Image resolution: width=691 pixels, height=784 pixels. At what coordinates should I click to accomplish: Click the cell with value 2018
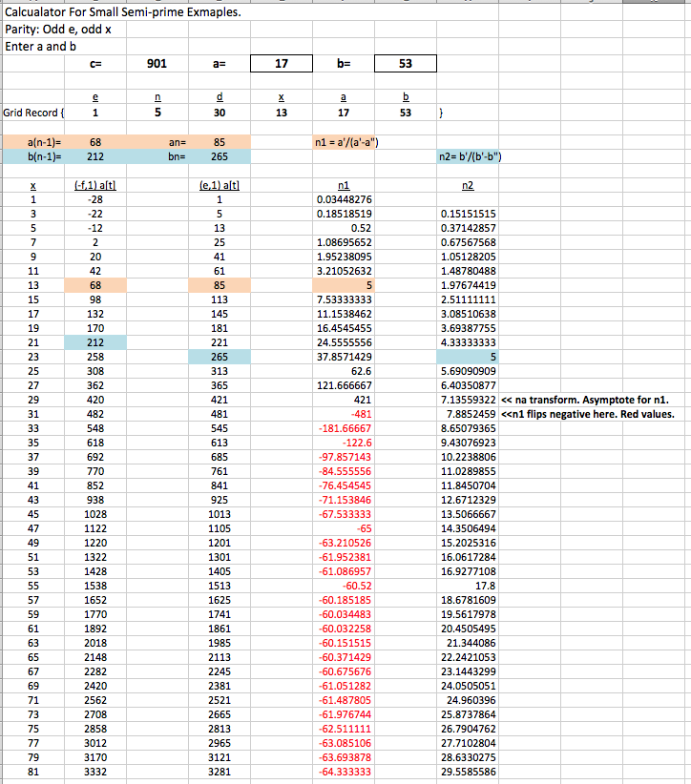click(95, 643)
